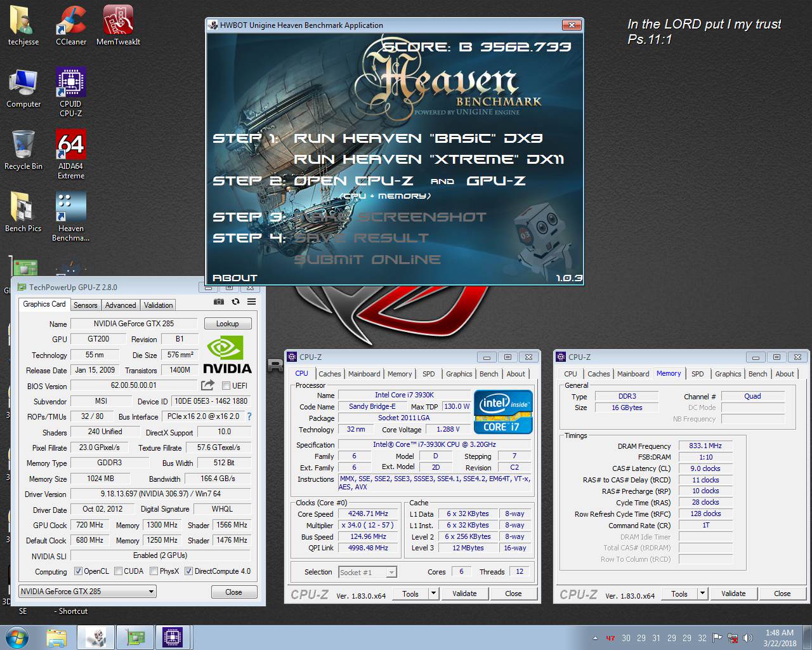Click the Lookup button in GPU-Z
The image size is (812, 650).
227,324
